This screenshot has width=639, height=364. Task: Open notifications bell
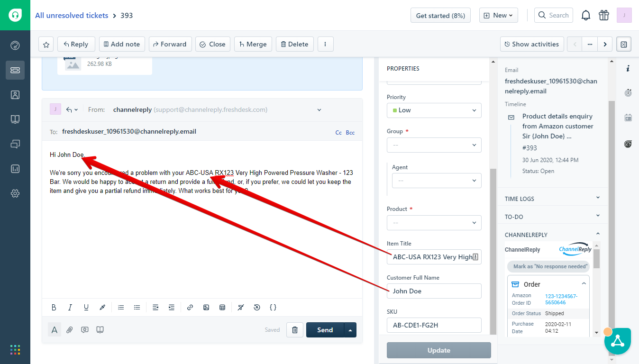[586, 16]
